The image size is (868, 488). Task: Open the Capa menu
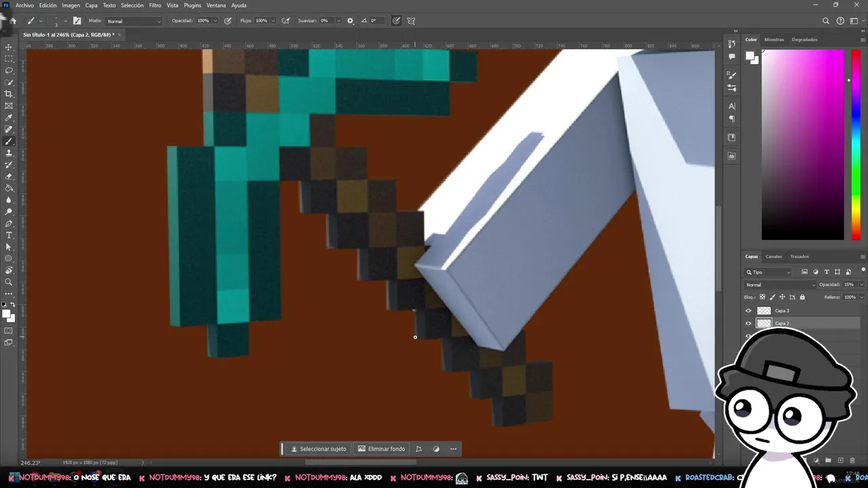pos(91,5)
